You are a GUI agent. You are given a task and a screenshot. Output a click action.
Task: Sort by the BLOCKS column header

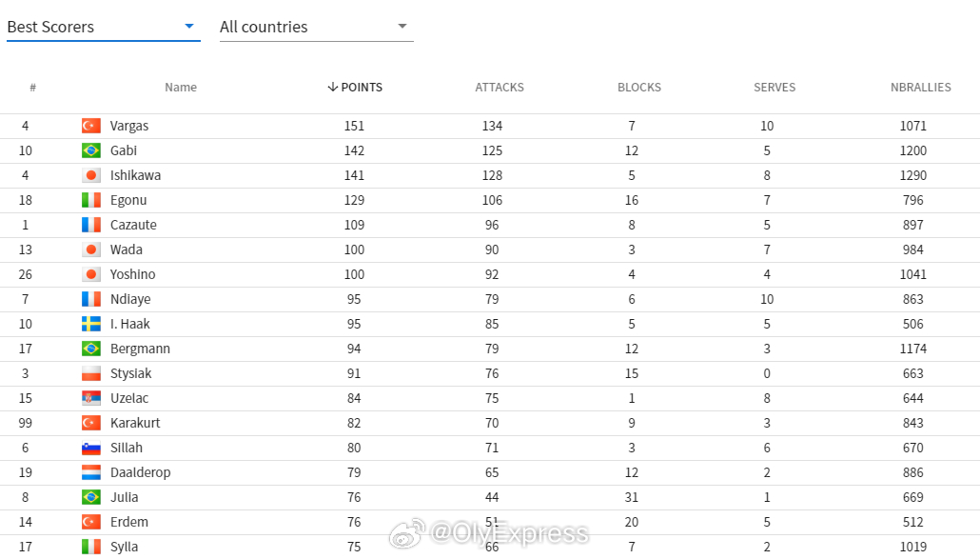(638, 88)
